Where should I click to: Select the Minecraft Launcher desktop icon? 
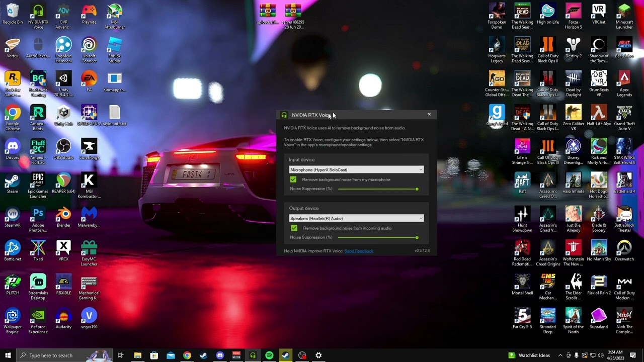click(624, 17)
